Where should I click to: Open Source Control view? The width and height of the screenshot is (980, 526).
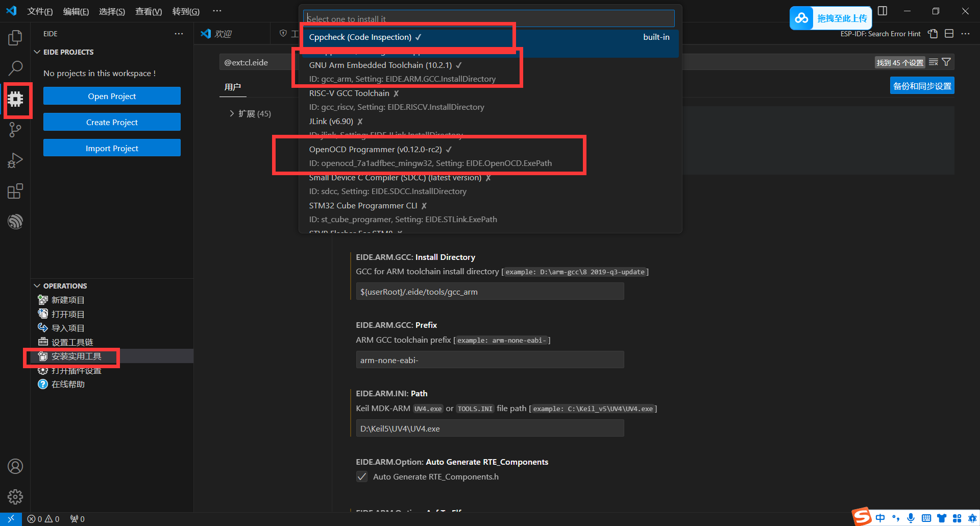point(15,130)
